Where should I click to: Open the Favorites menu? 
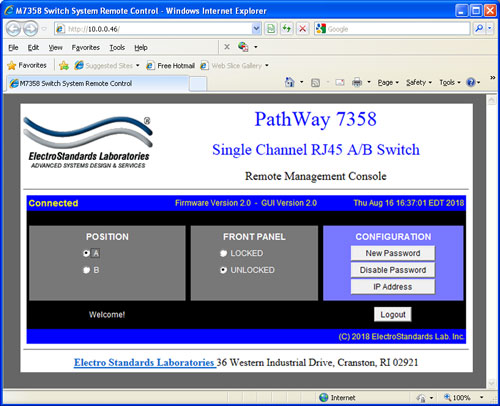[86, 47]
